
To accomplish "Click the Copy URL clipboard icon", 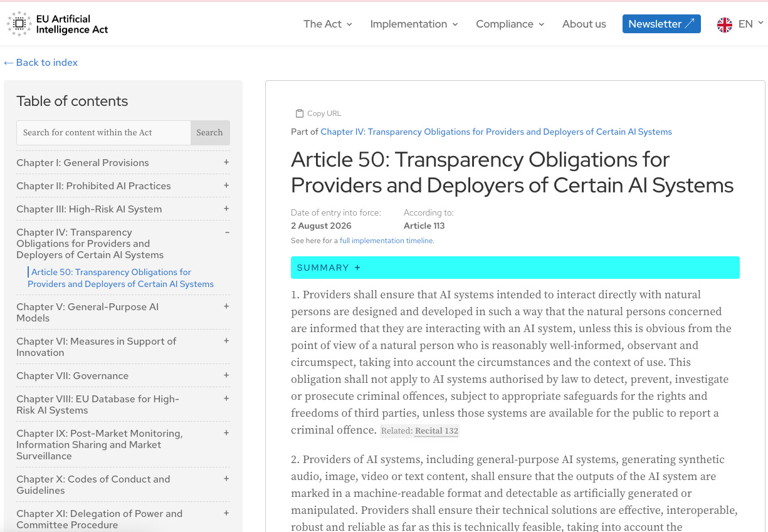I will pyautogui.click(x=300, y=113).
